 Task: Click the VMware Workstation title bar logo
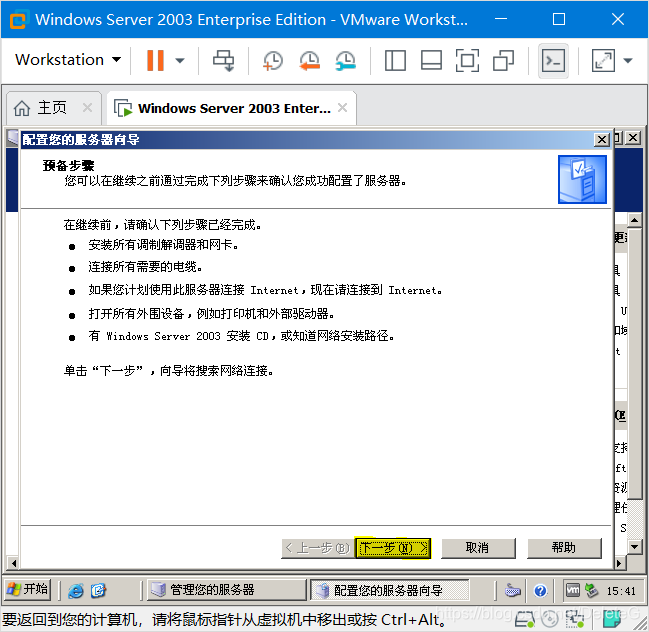tap(18, 20)
